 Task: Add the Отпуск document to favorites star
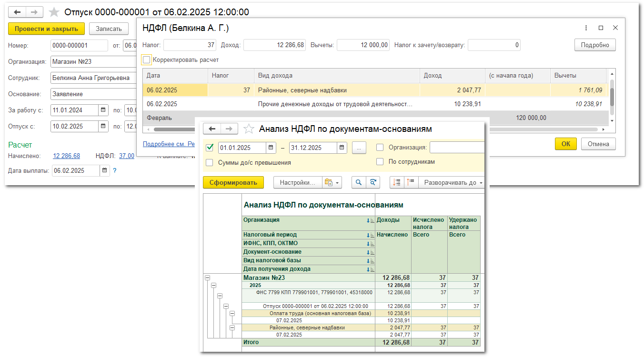coord(54,12)
